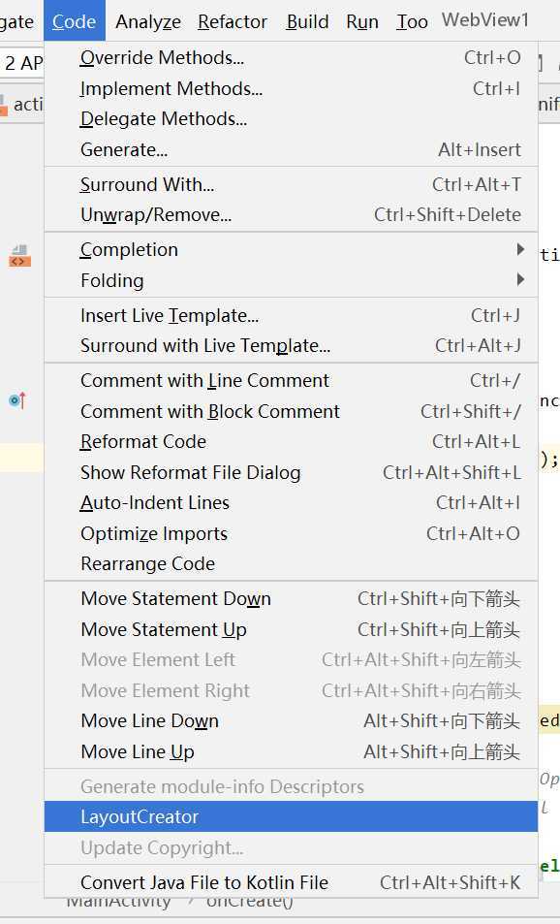This screenshot has height=924, width=560.
Task: Click the override method gutter icon
Action: coord(17,400)
